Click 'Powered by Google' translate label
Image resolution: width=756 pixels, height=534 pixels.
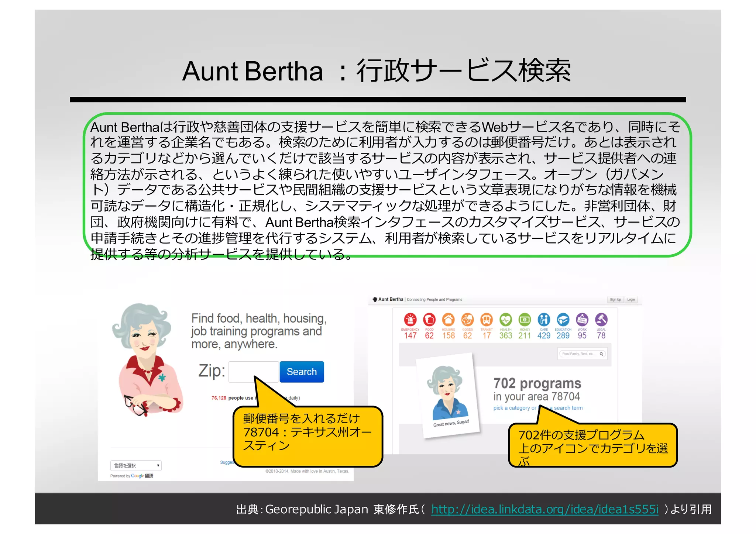tap(132, 476)
